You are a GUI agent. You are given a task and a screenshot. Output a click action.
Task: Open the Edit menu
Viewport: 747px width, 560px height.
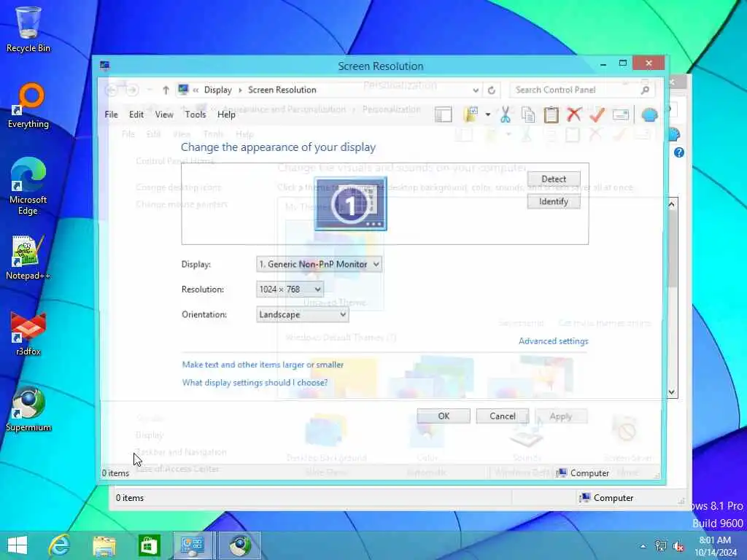click(136, 114)
